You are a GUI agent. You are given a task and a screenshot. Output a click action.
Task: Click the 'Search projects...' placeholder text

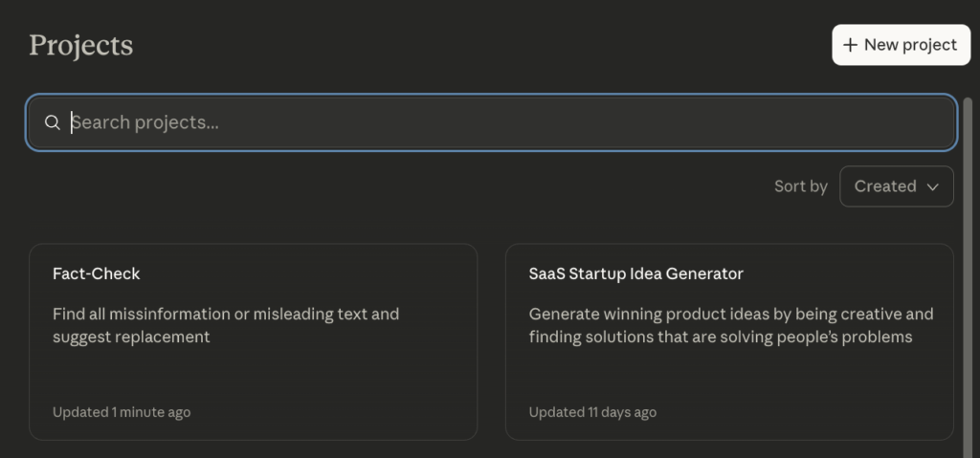pyautogui.click(x=145, y=122)
